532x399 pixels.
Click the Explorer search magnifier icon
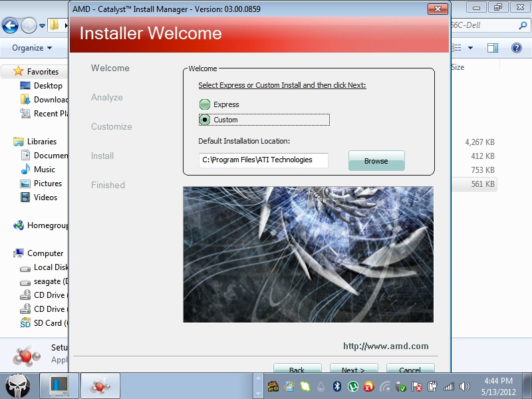[x=523, y=25]
